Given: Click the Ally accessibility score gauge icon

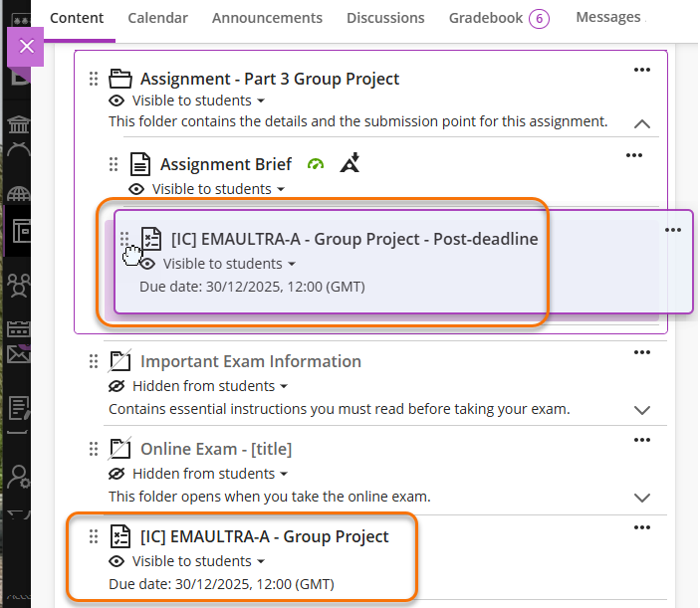Looking at the screenshot, I should tap(316, 164).
